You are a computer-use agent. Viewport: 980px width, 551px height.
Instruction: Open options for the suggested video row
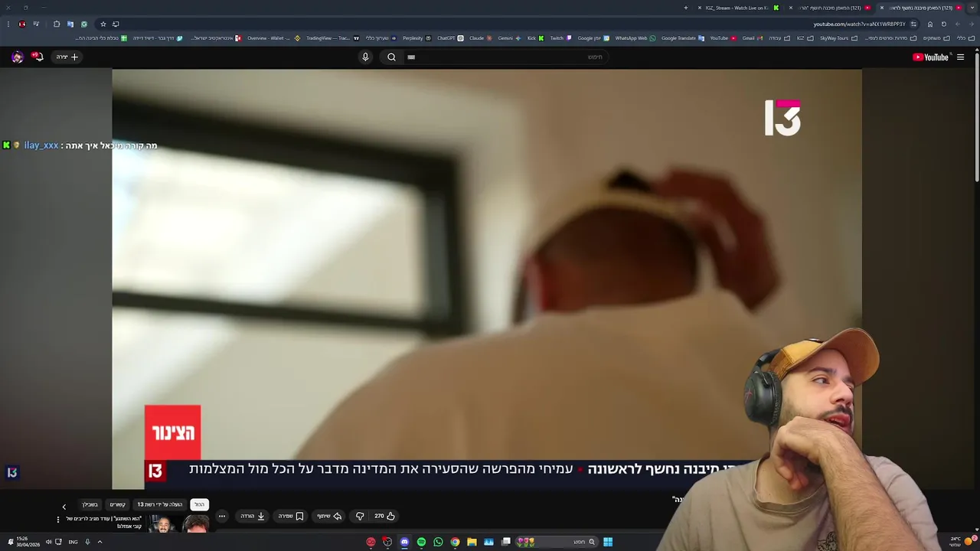point(57,520)
